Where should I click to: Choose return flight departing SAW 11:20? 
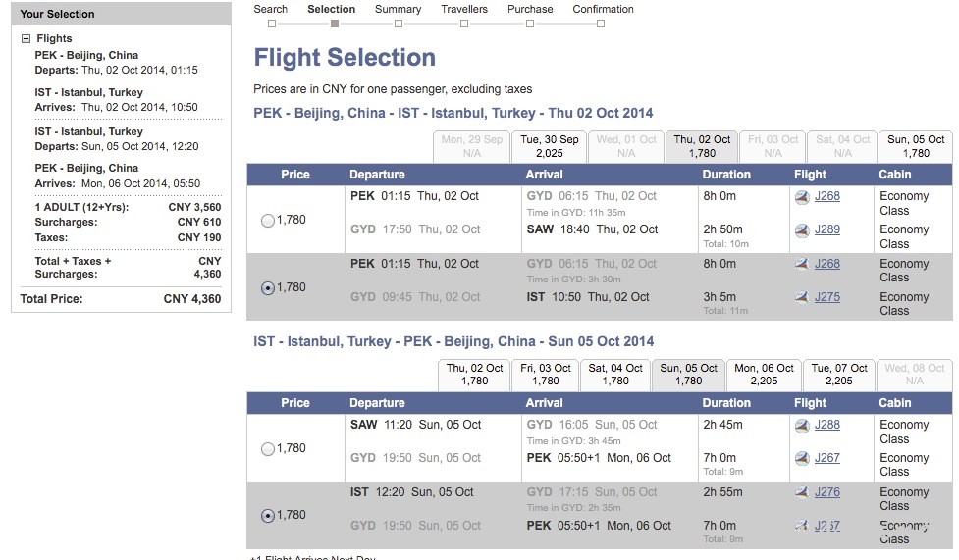pyautogui.click(x=268, y=449)
